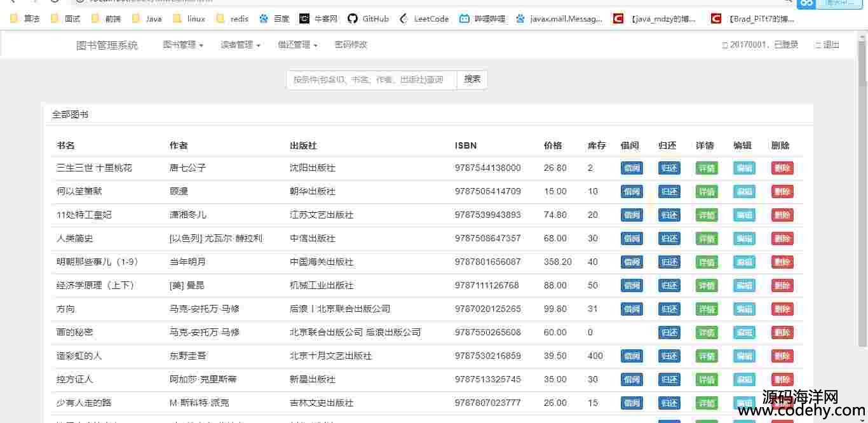Open the GitHub bookmark icon
The image size is (868, 423).
click(x=353, y=19)
